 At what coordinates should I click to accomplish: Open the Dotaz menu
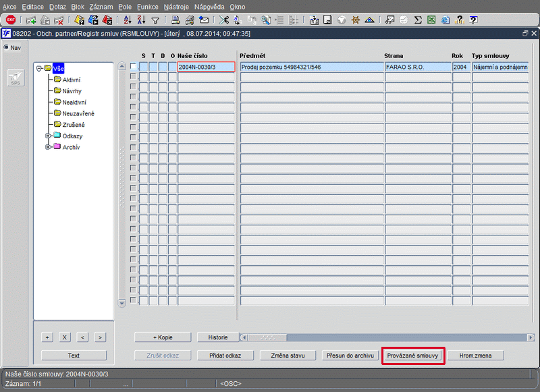(x=57, y=7)
